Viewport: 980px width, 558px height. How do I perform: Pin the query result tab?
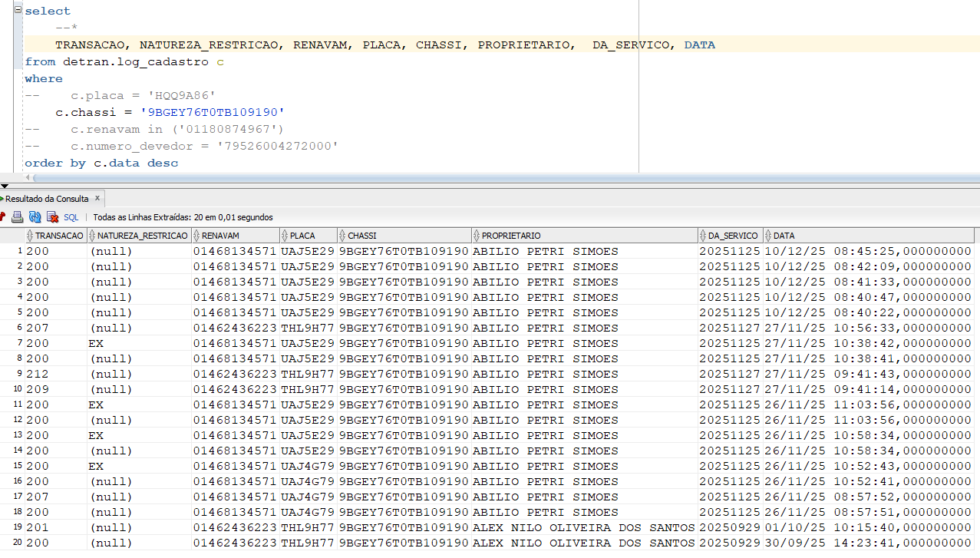(2, 217)
